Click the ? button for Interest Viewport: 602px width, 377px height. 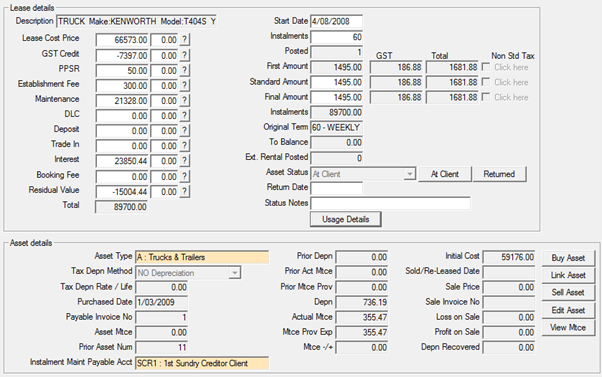click(184, 160)
